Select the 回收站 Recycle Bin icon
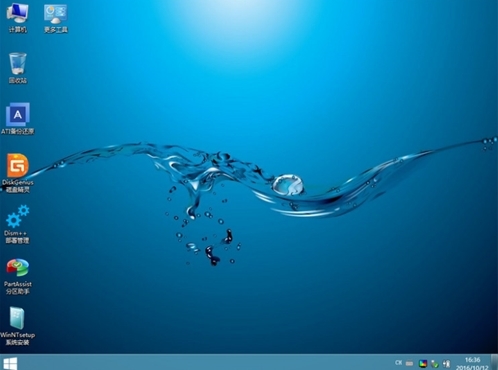498x370 pixels. coord(17,68)
